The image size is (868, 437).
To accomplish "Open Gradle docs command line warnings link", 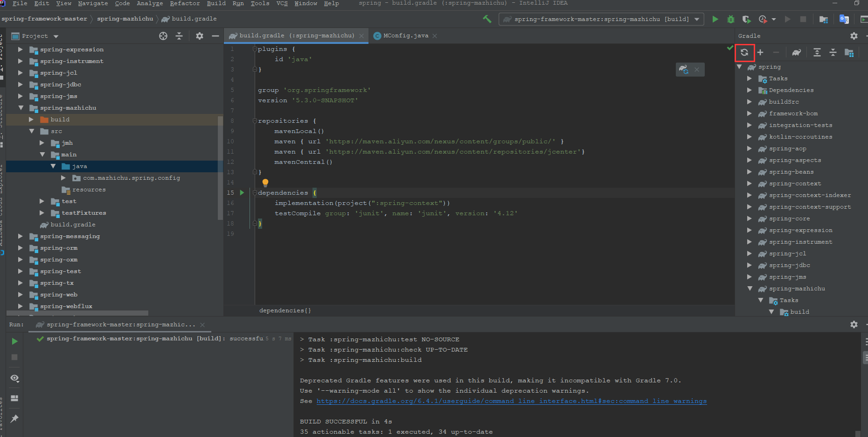I will click(x=511, y=401).
